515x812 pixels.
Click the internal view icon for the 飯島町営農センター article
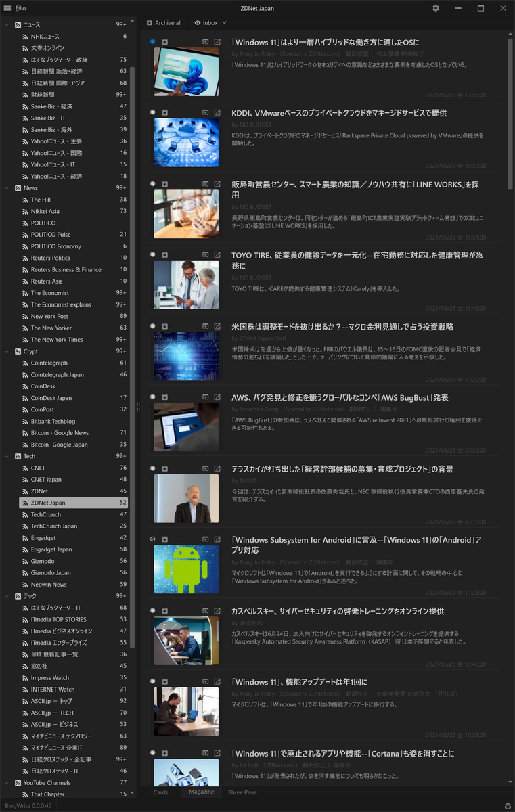pos(206,183)
